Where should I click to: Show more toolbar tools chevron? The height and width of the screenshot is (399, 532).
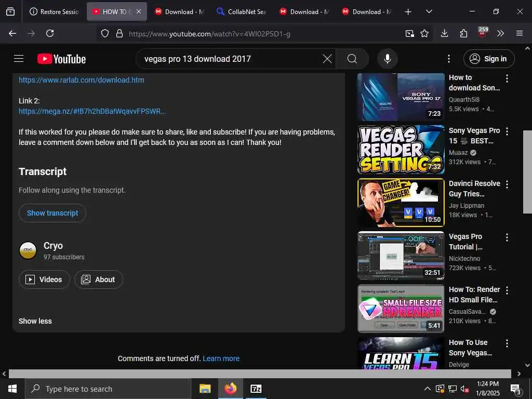point(500,33)
